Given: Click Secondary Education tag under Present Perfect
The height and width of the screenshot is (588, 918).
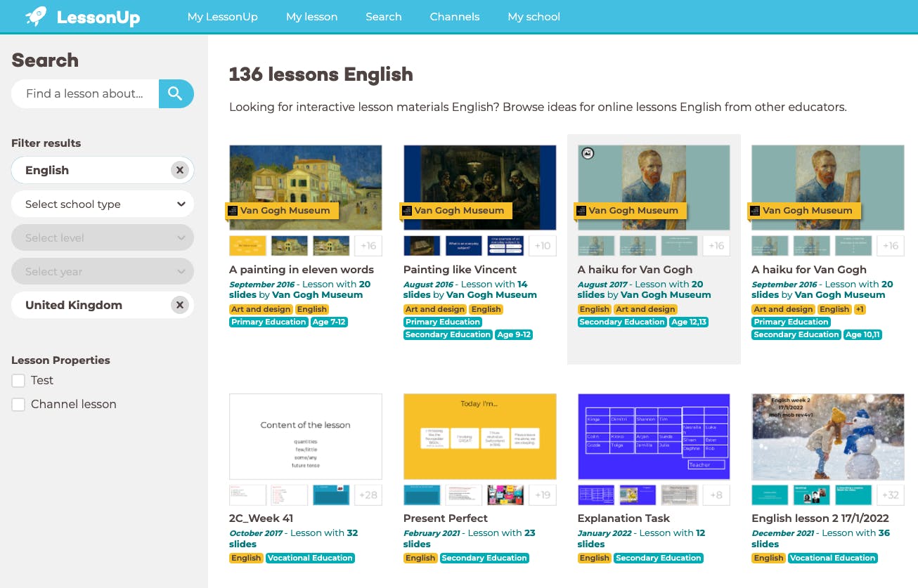Looking at the screenshot, I should 484,558.
